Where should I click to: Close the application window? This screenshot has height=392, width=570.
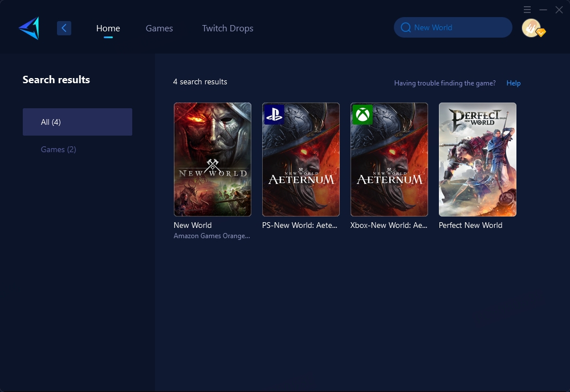tap(559, 10)
